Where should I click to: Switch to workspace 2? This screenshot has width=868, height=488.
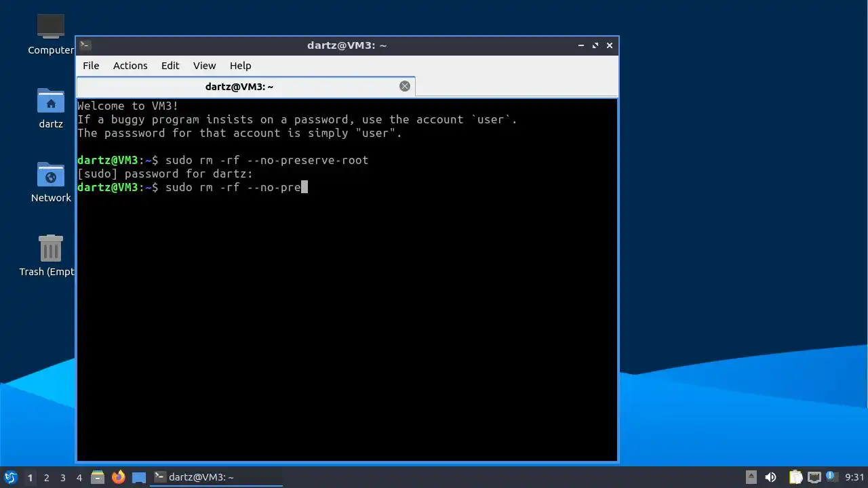pyautogui.click(x=46, y=478)
